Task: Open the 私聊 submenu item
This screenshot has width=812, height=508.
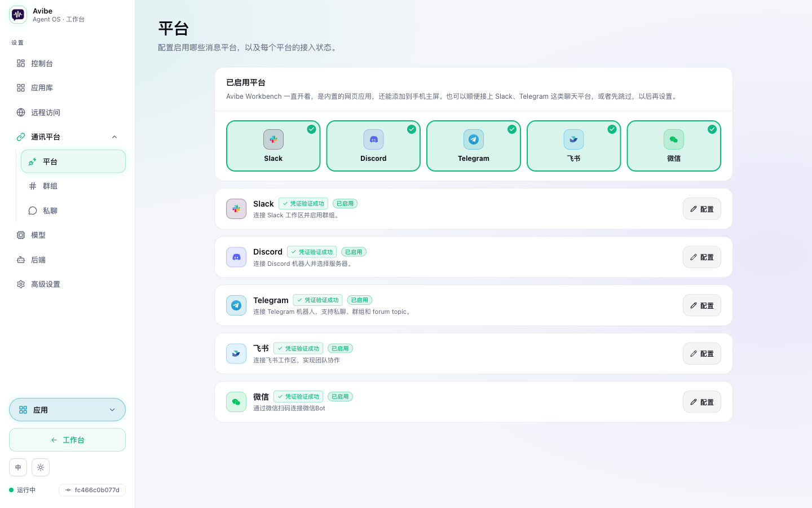Action: pos(73,211)
